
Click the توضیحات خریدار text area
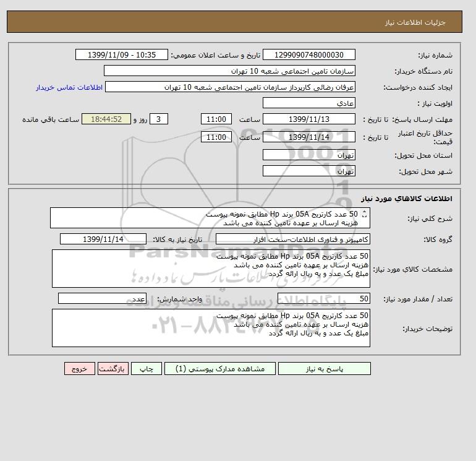click(211, 328)
